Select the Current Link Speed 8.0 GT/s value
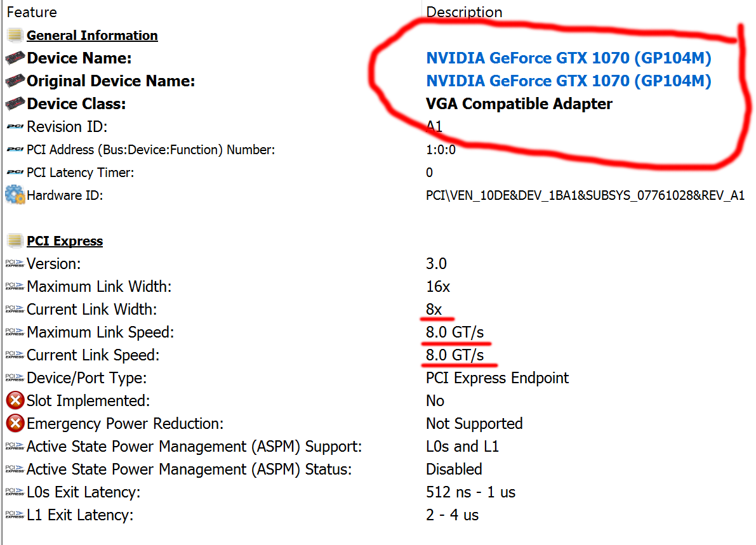756x545 pixels. coord(454,355)
